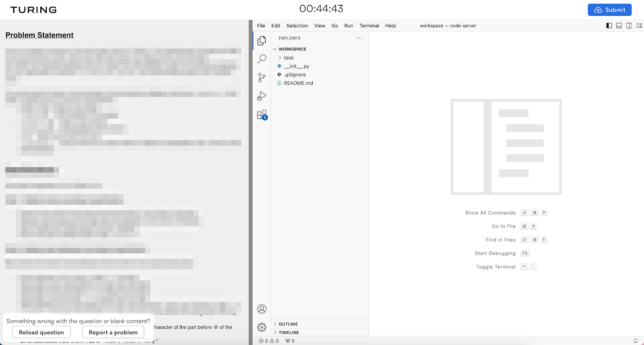Open the Explorer view icon
This screenshot has width=644, height=345.
click(262, 40)
